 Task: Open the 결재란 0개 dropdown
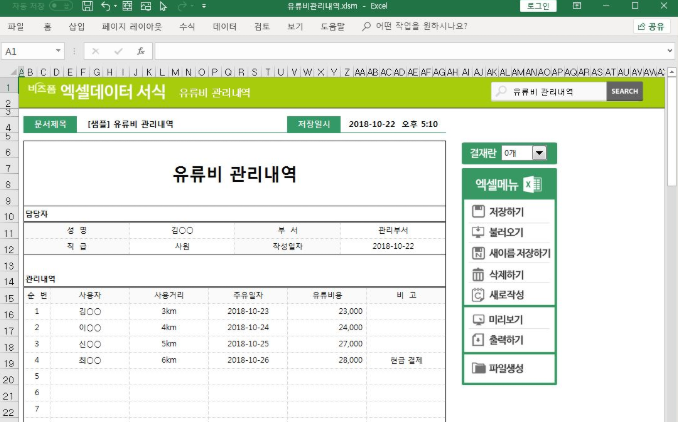tap(539, 153)
